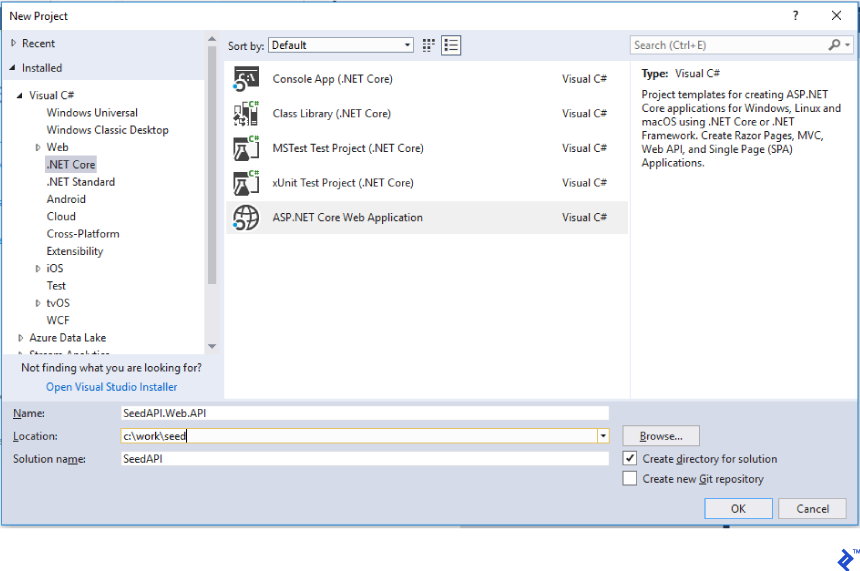Click the Location input field
This screenshot has height=571, width=860.
tap(359, 436)
